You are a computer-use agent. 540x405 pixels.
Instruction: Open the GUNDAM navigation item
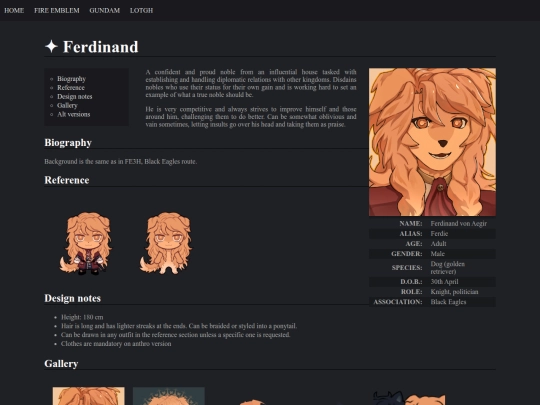[105, 10]
